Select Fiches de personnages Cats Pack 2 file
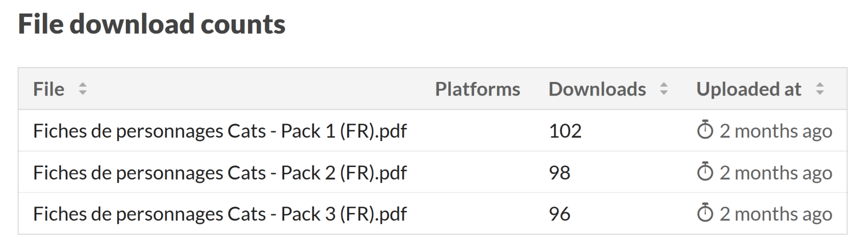Image resolution: width=868 pixels, height=250 pixels. (220, 172)
